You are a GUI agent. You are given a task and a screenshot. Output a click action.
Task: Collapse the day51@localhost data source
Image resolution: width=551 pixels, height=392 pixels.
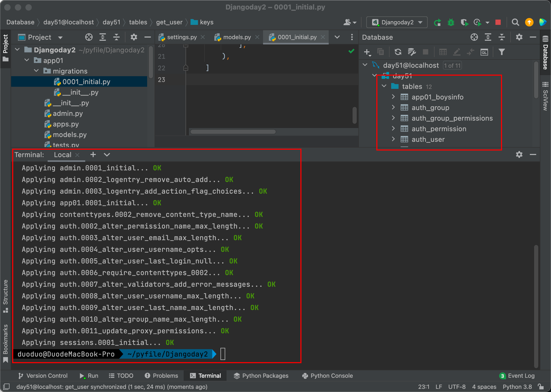[x=365, y=65]
